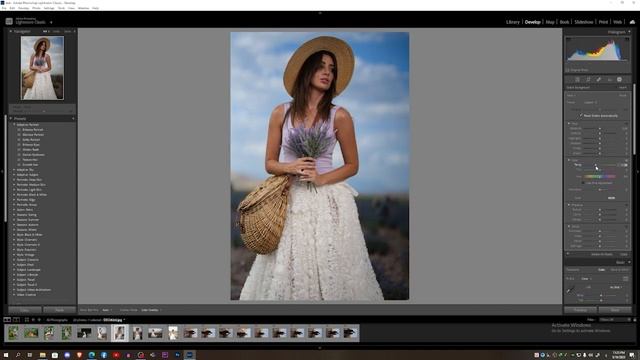Click the Previous button

[x=580, y=310]
